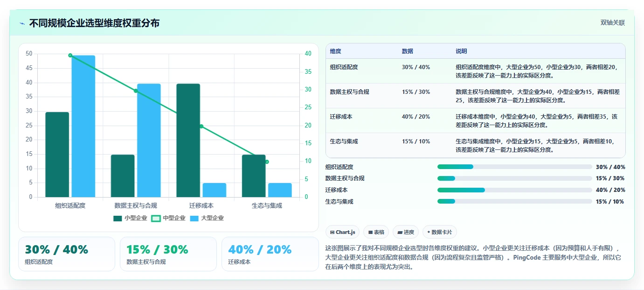Toggle the 大型企业 legend item

(207, 218)
